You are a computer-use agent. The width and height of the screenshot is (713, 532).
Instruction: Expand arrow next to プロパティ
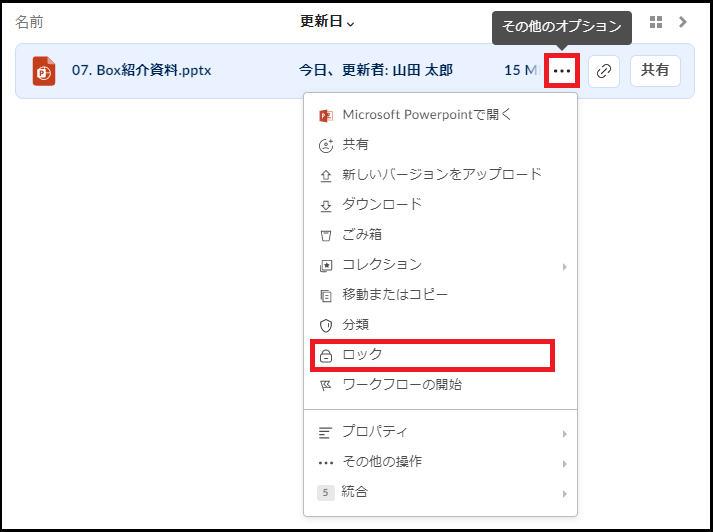coord(564,434)
